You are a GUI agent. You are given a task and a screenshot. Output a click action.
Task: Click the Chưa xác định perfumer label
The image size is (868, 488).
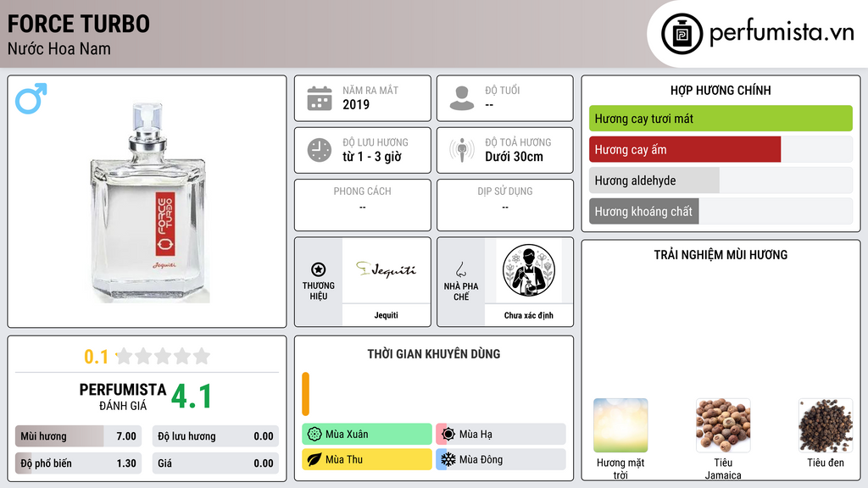[x=529, y=315]
